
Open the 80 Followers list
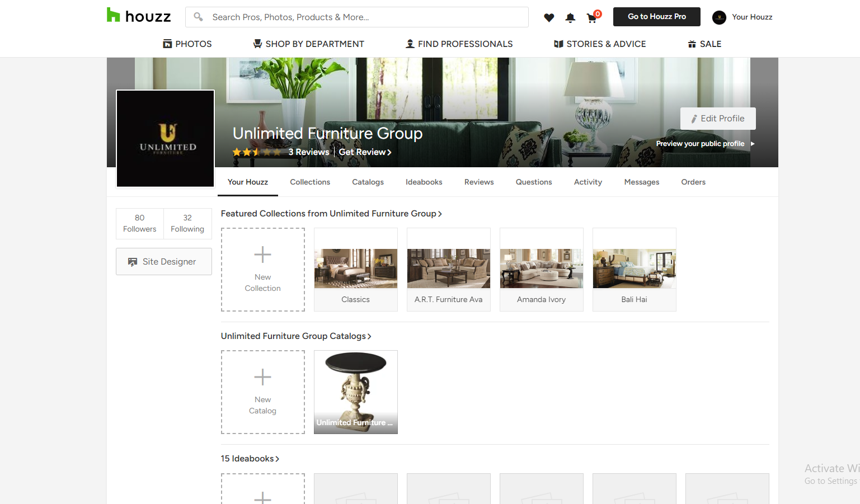point(140,223)
